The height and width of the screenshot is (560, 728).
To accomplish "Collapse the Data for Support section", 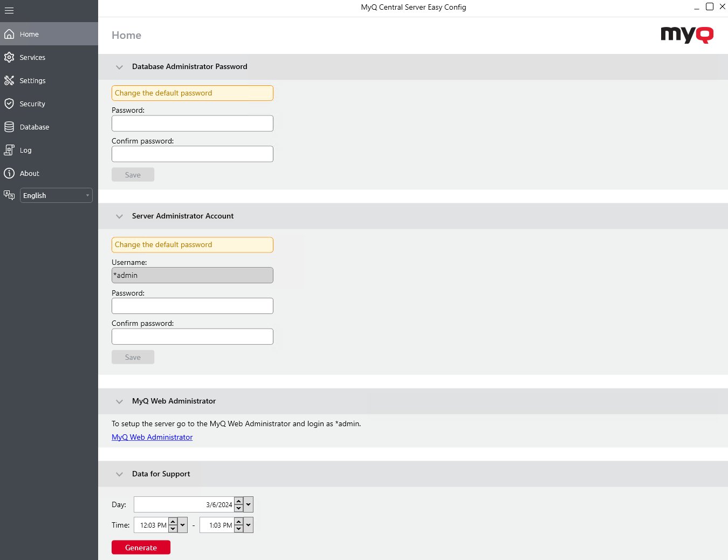I will (119, 474).
